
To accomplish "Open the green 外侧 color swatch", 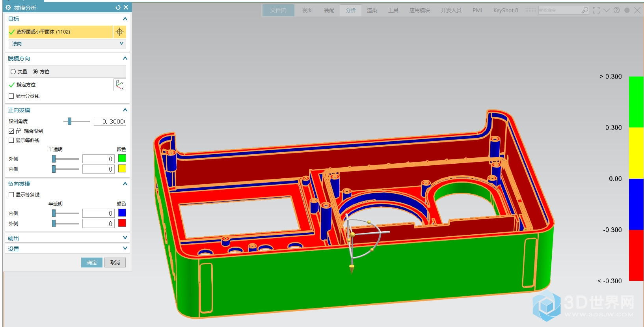I will tap(122, 159).
